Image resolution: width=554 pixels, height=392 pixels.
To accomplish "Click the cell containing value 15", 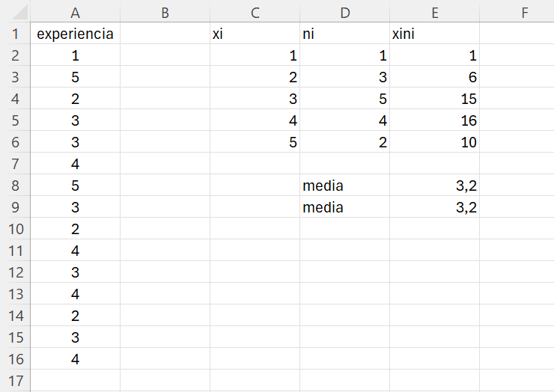I will [434, 99].
